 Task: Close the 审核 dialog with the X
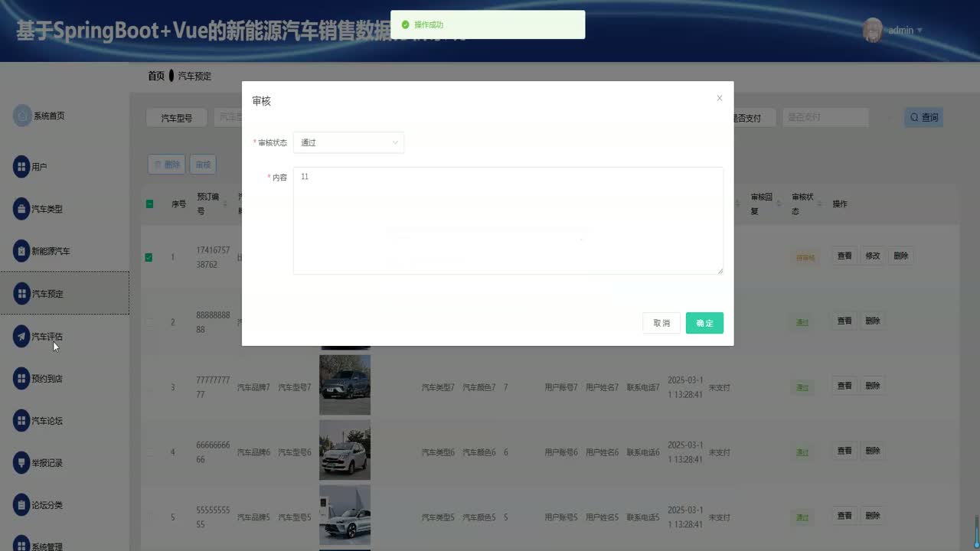pos(719,98)
